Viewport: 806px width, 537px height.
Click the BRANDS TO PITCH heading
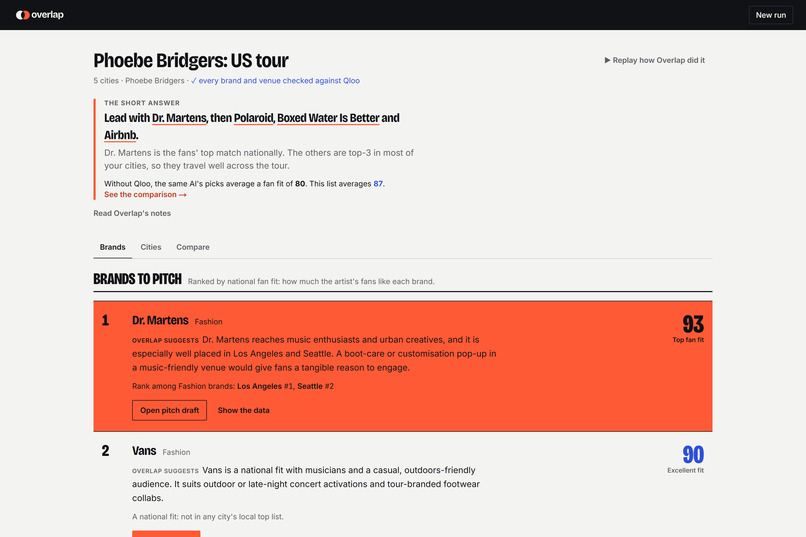(x=137, y=279)
